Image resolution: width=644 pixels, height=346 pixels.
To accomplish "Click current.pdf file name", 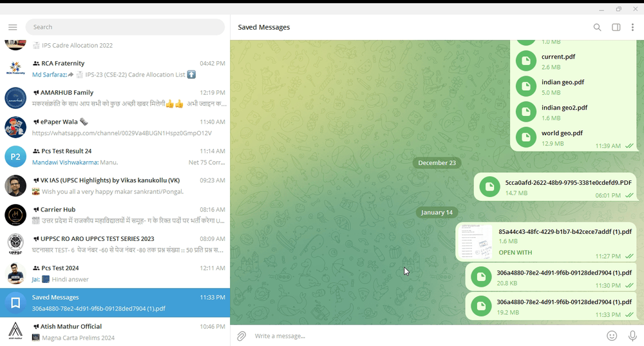I will click(x=558, y=57).
